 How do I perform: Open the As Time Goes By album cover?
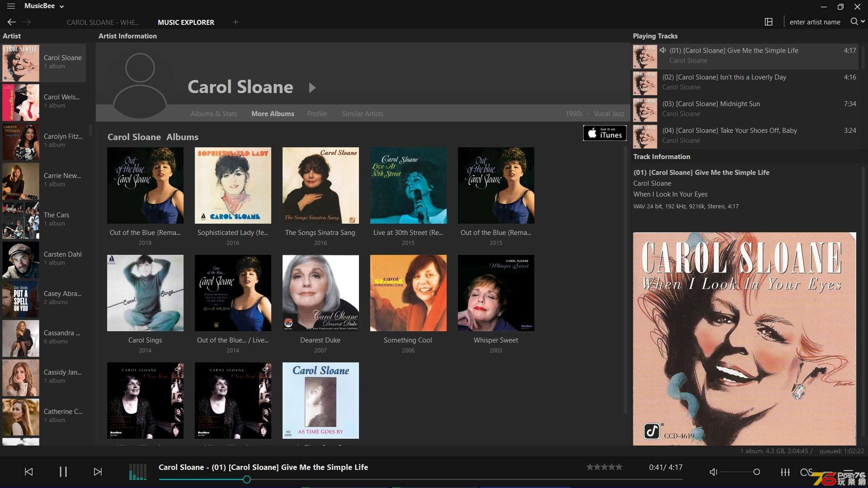(x=321, y=400)
